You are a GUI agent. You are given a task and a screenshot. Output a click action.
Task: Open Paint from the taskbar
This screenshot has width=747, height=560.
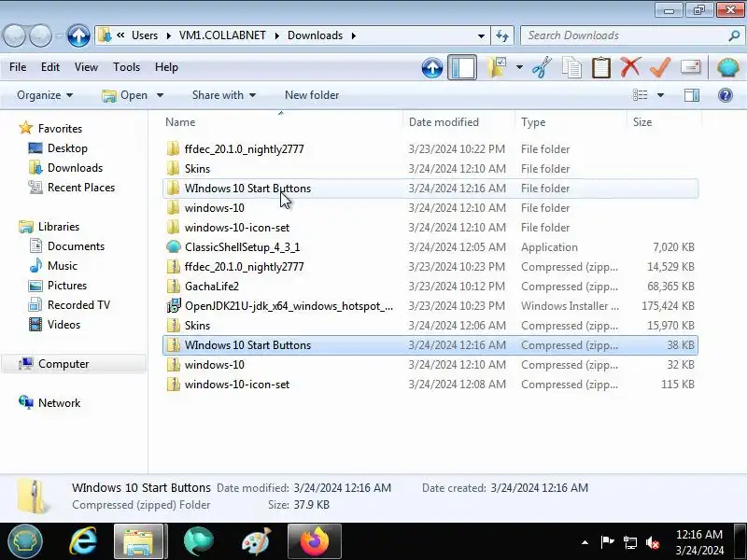256,541
